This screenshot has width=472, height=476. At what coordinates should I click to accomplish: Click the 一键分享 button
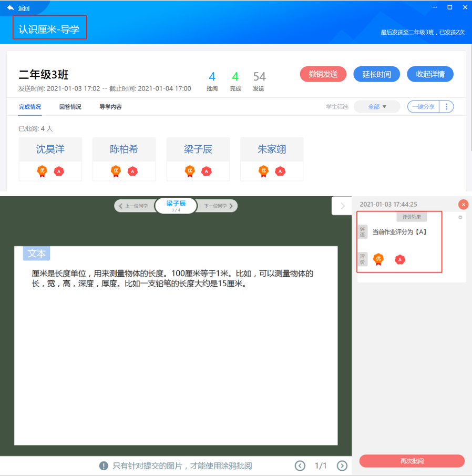tap(423, 107)
